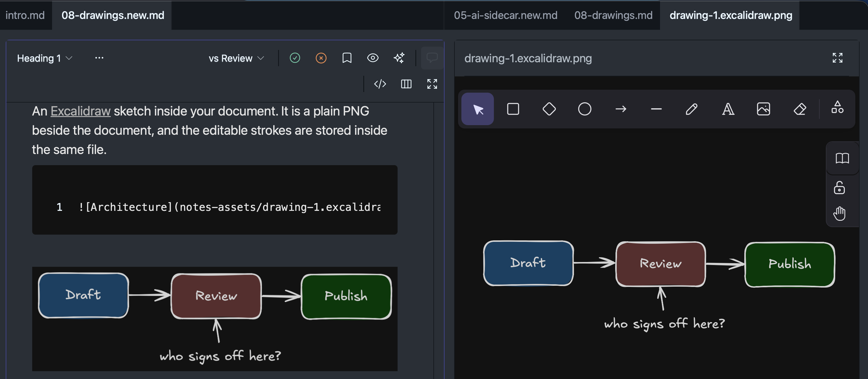Open the three-dots more options menu
Viewport: 868px width, 379px height.
pyautogui.click(x=99, y=58)
